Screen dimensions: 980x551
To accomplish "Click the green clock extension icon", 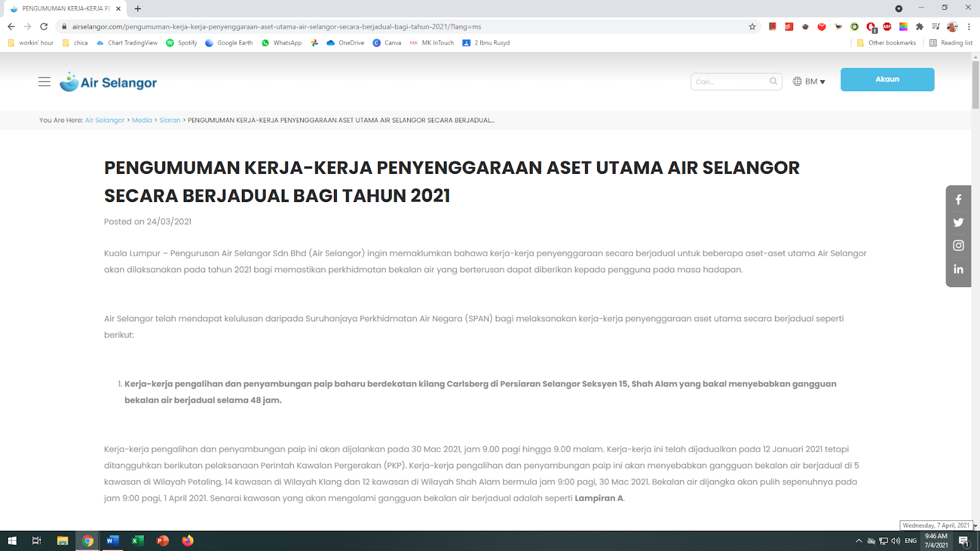I will pyautogui.click(x=854, y=26).
